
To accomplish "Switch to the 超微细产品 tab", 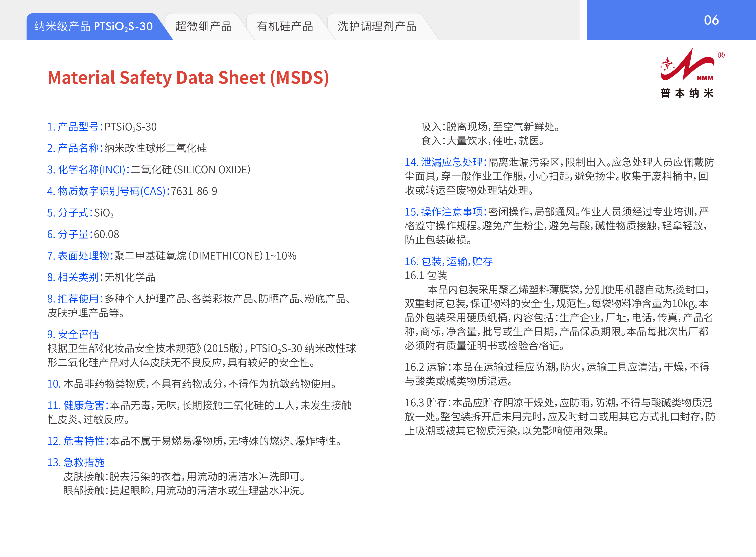I will coord(203,27).
